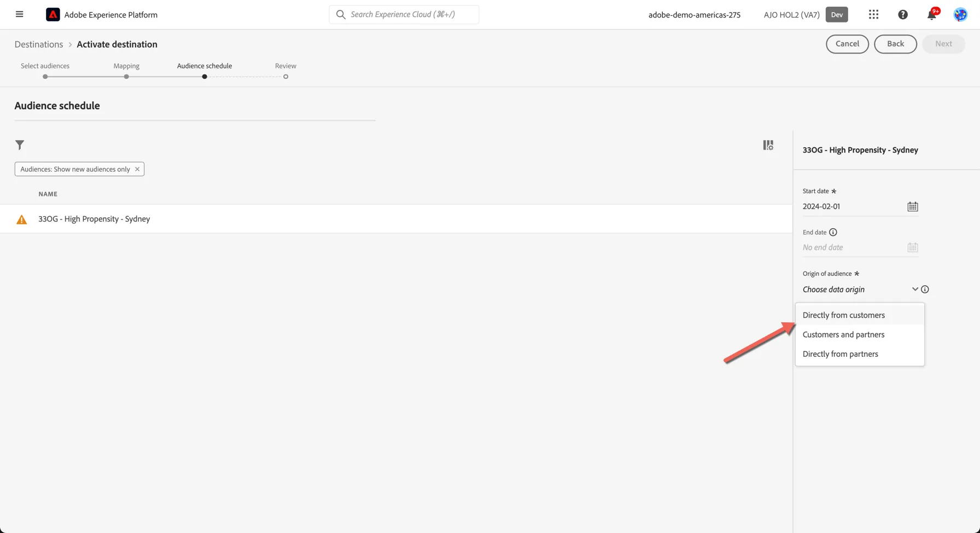Click the Adobe Experience Platform logo
980x533 pixels.
(x=53, y=15)
